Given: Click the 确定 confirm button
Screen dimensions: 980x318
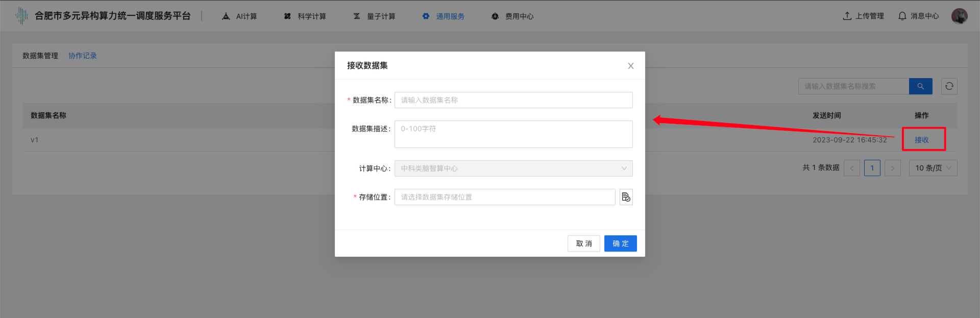Looking at the screenshot, I should click(x=620, y=243).
